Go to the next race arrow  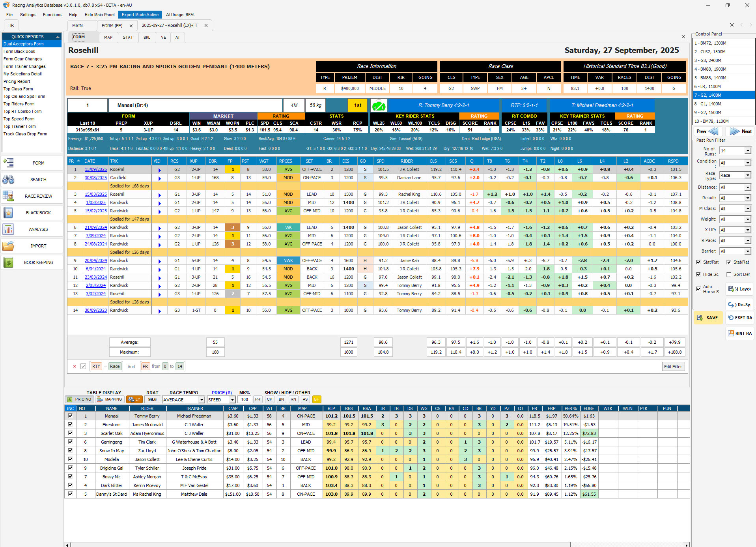[x=740, y=131]
